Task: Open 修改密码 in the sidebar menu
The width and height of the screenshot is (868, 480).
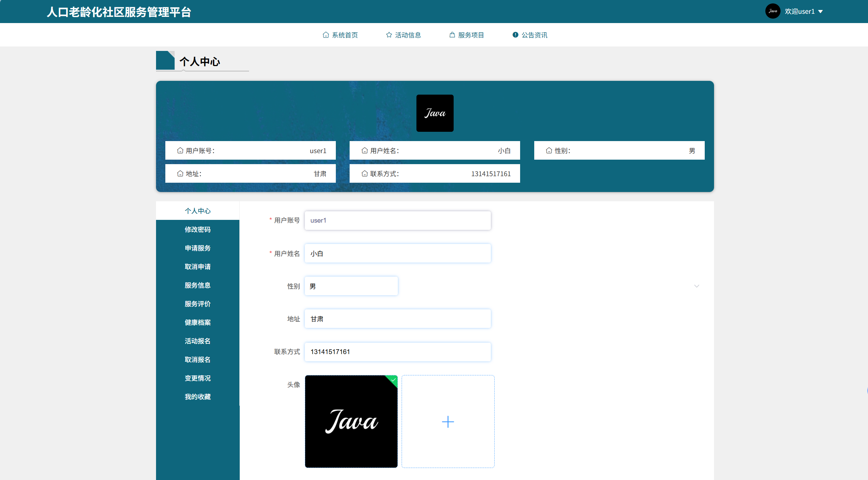Action: [x=197, y=230]
